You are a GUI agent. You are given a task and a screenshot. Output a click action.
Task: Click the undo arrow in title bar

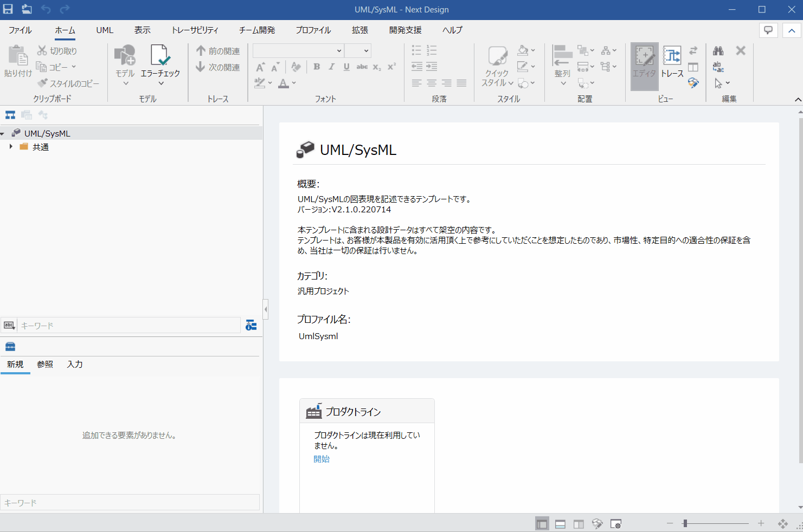point(46,9)
